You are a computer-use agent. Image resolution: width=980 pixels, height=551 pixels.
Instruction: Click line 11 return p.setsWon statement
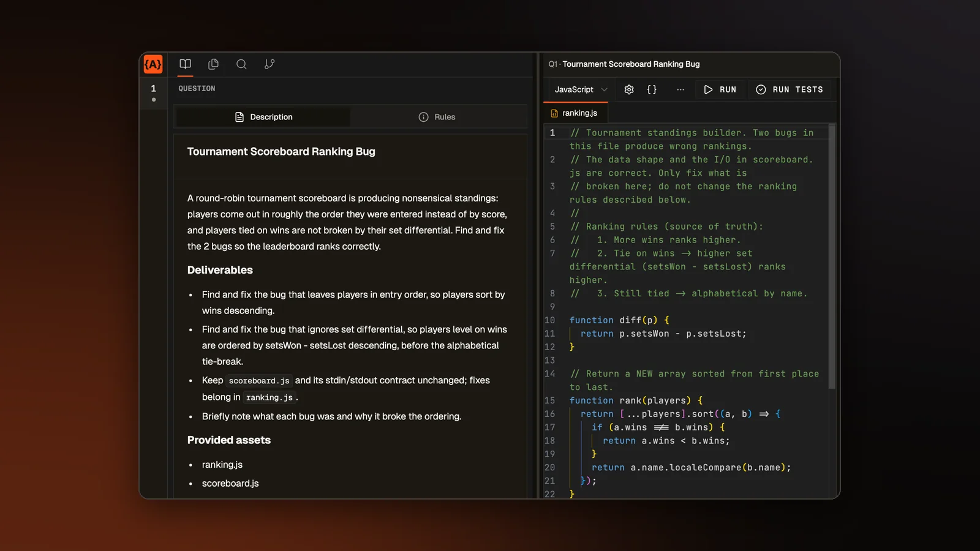coord(663,334)
